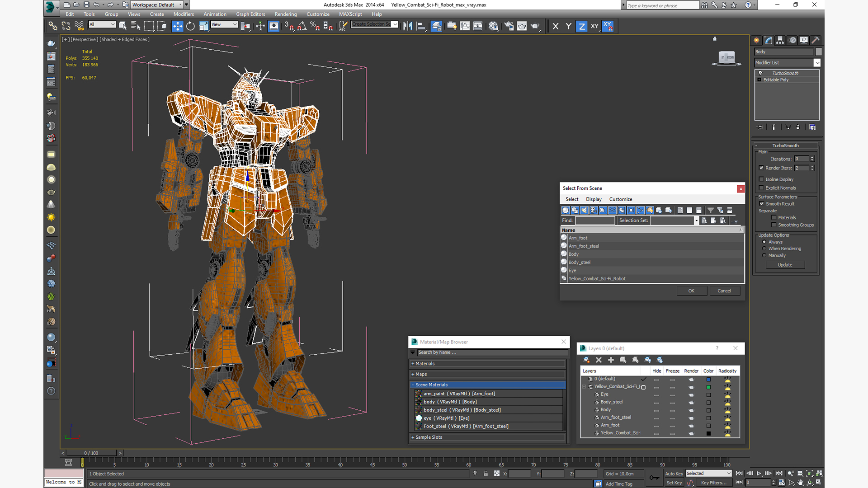Enable Isoline Display checkbox

[761, 179]
